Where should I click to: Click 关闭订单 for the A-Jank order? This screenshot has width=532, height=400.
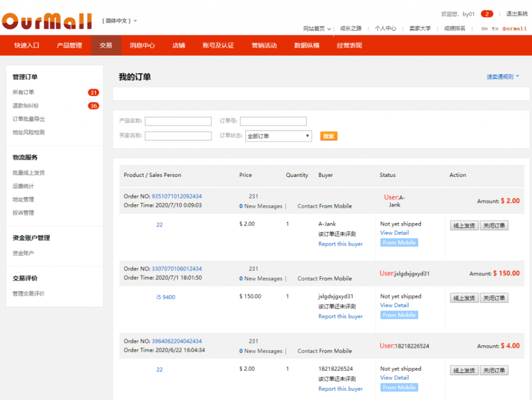(493, 226)
